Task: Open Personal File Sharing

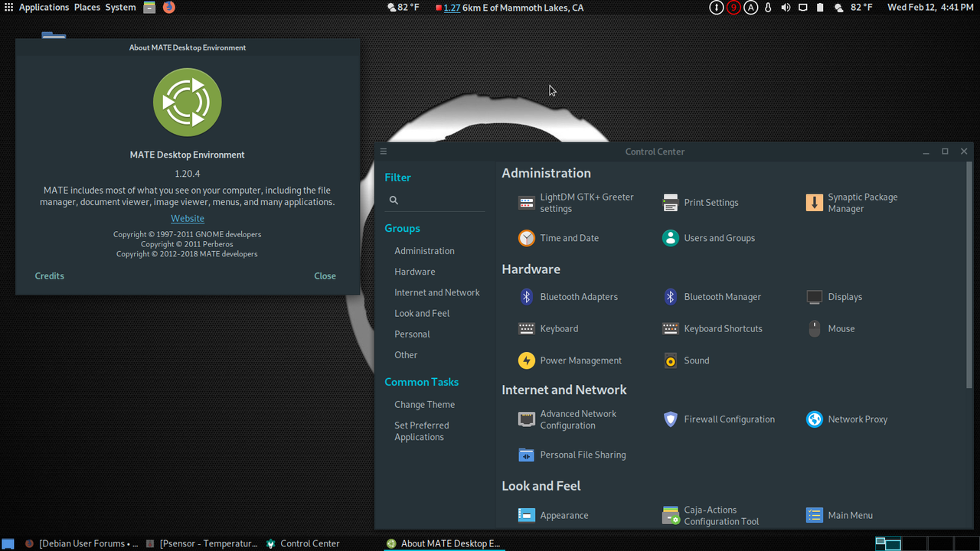Action: coord(572,455)
